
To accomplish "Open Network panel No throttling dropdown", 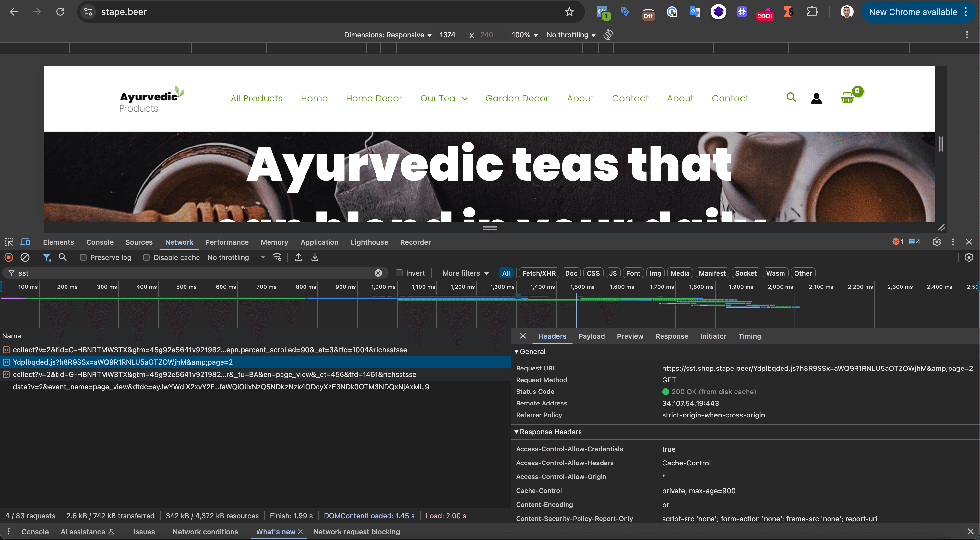I will (x=236, y=257).
